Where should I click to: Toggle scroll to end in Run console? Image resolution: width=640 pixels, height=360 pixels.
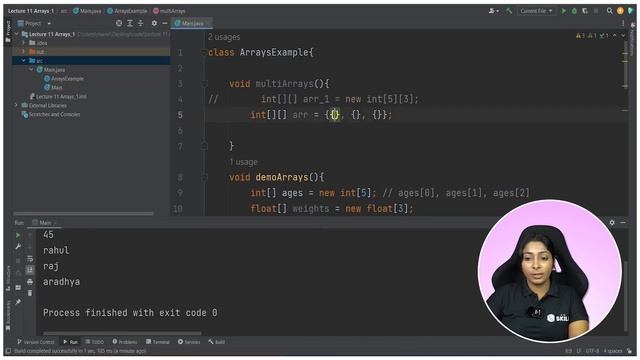pyautogui.click(x=30, y=270)
